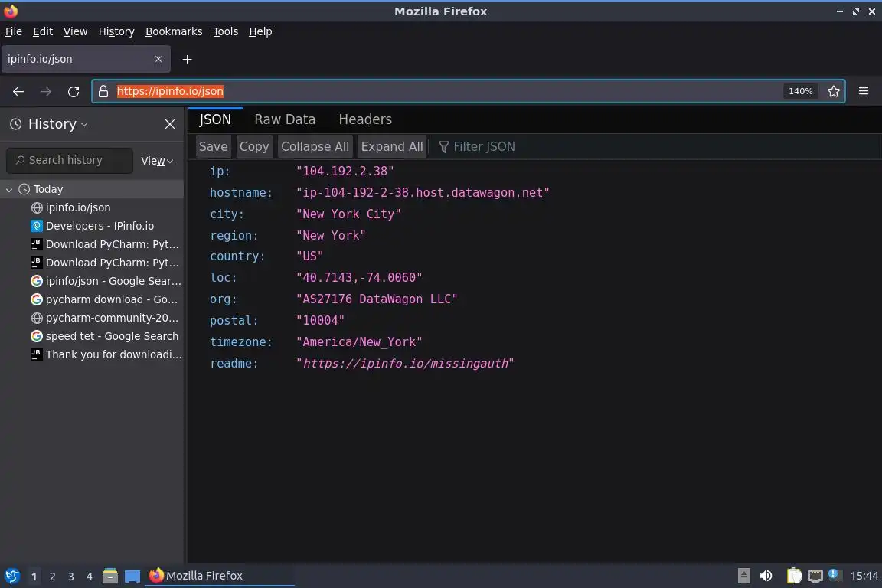Open the File menu

click(14, 31)
